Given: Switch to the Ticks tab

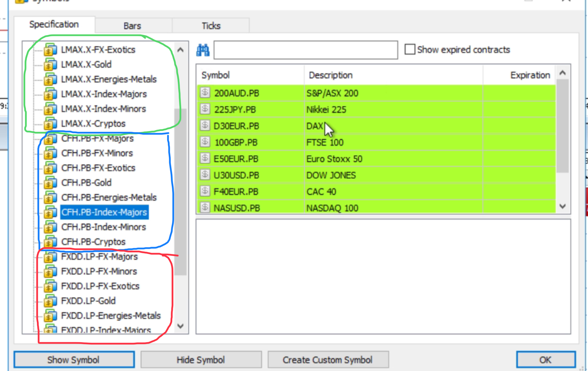Looking at the screenshot, I should coord(211,26).
